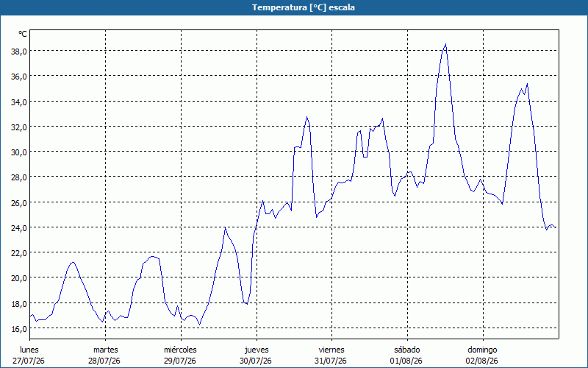Click the 36,0 y-axis value
The width and height of the screenshot is (588, 368).
tap(19, 77)
